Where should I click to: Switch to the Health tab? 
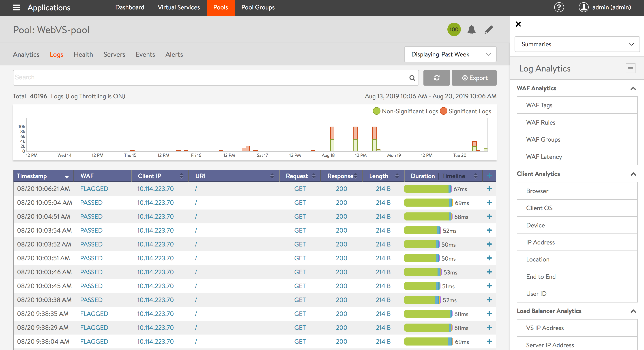[x=83, y=54]
